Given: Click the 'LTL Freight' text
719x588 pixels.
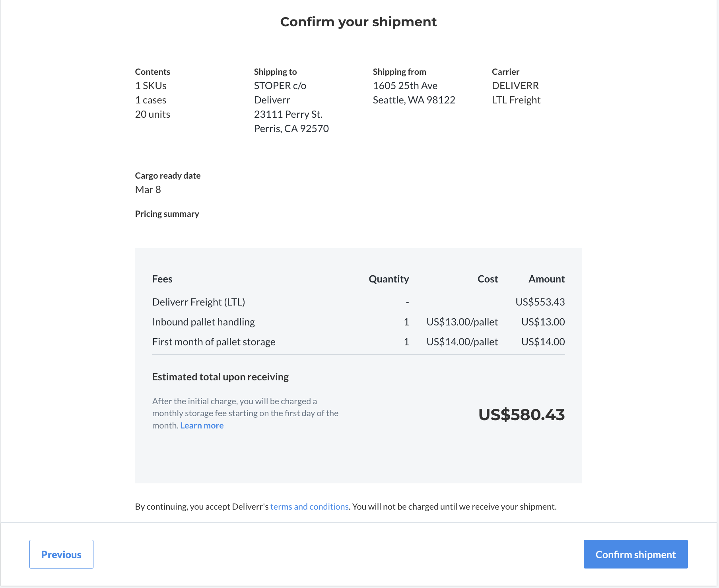Looking at the screenshot, I should 516,100.
